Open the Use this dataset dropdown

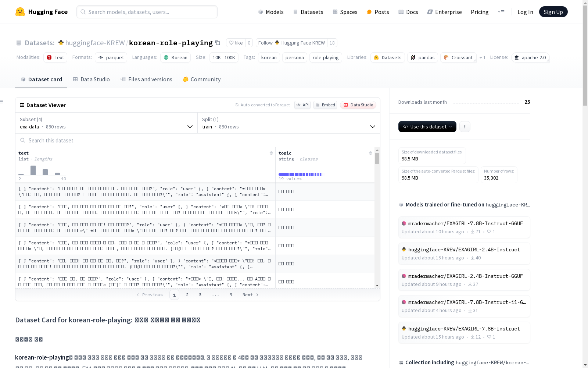coord(427,127)
